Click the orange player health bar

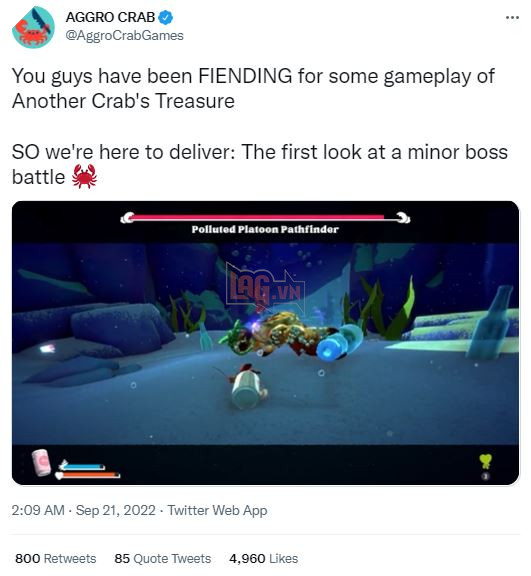88,476
